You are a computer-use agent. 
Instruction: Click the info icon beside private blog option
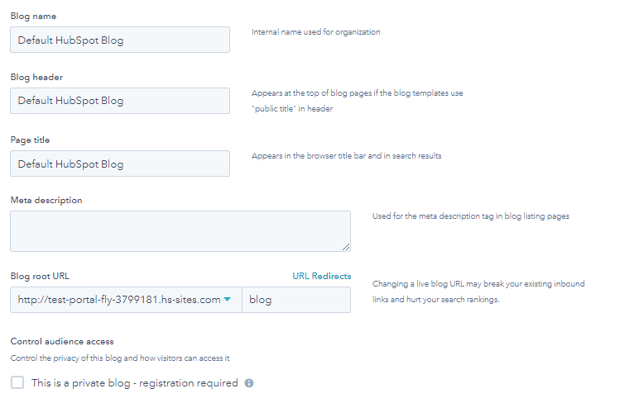click(249, 383)
